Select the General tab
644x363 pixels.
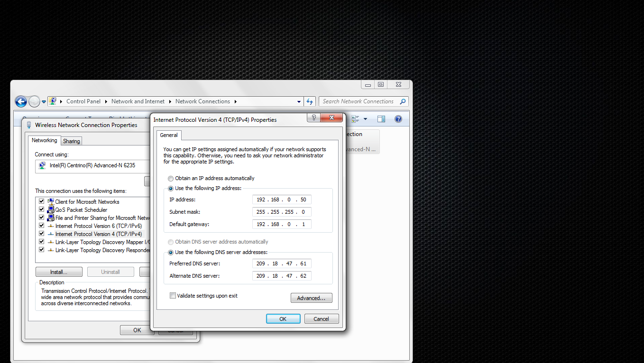pyautogui.click(x=169, y=135)
